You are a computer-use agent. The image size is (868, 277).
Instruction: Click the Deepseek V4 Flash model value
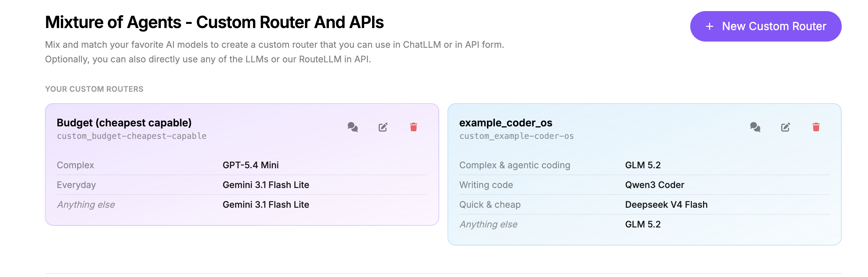coord(666,205)
